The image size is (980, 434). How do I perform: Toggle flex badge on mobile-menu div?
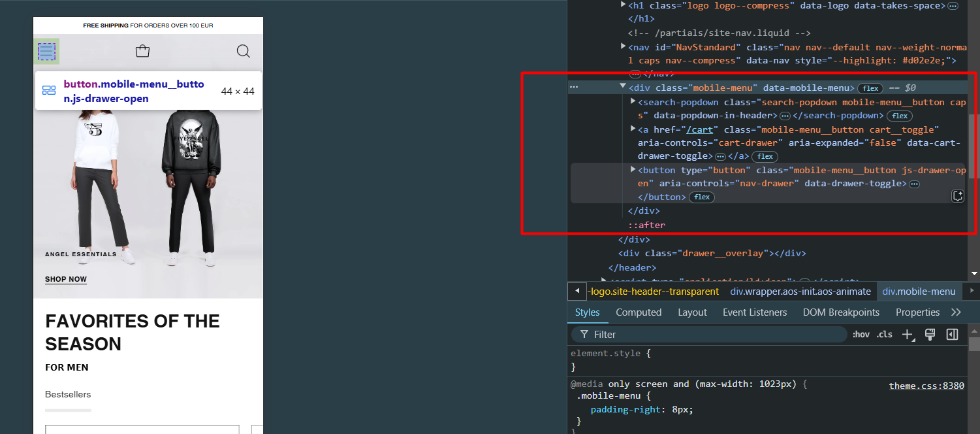[870, 88]
